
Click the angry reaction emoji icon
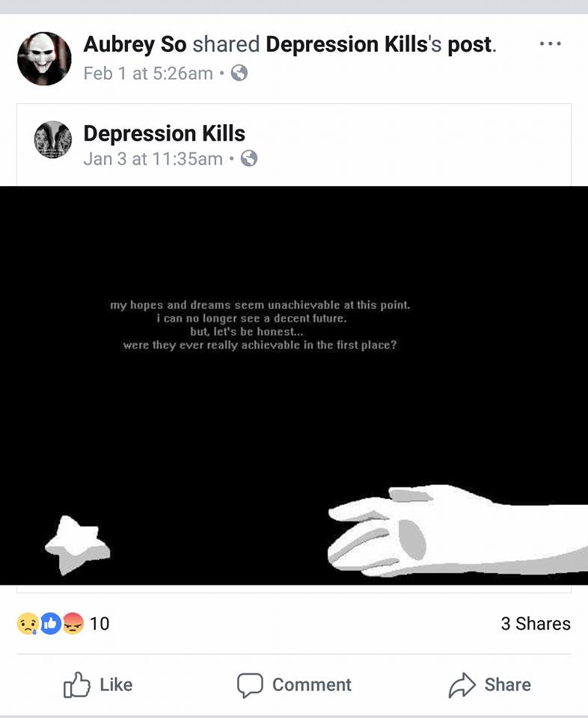click(73, 624)
